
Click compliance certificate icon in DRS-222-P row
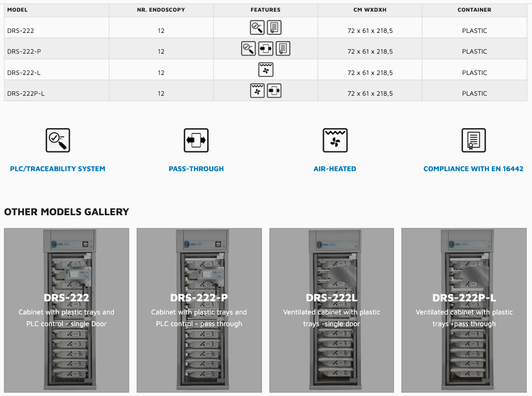pos(283,49)
